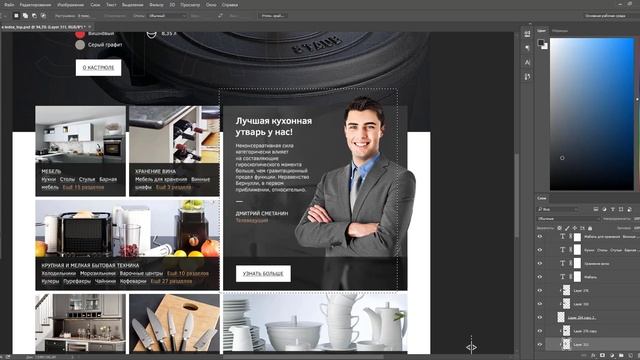Toggle the mask link icon on the 'Мебель' layer
Viewport: 640px width, 360px height.
(571, 277)
